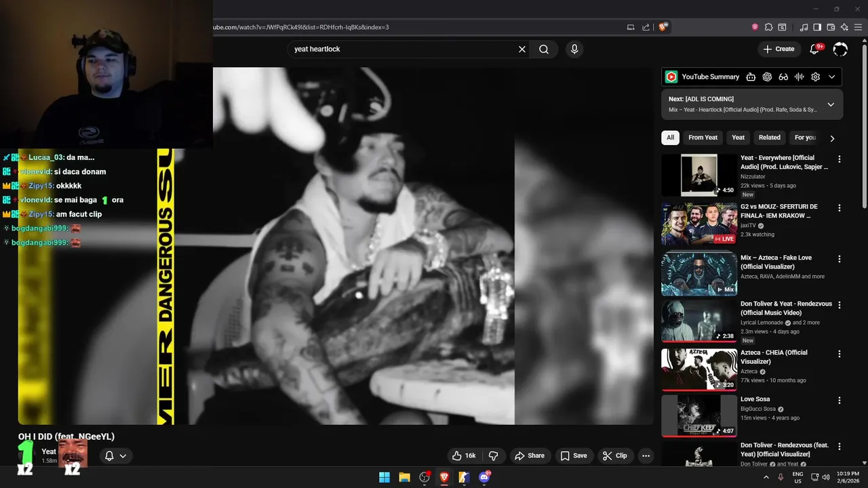Open YouTube Summary settings gear
868x488 pixels.
pyautogui.click(x=816, y=77)
